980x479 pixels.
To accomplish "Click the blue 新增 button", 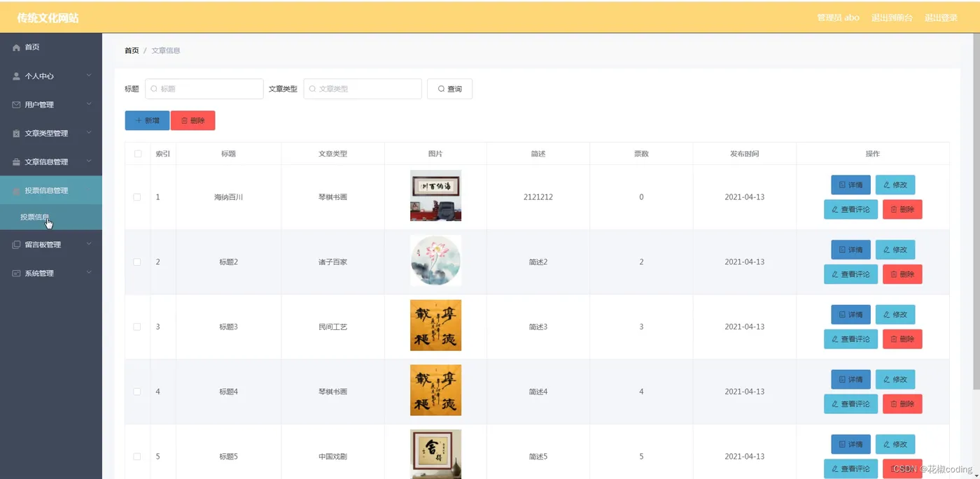I will pos(147,120).
